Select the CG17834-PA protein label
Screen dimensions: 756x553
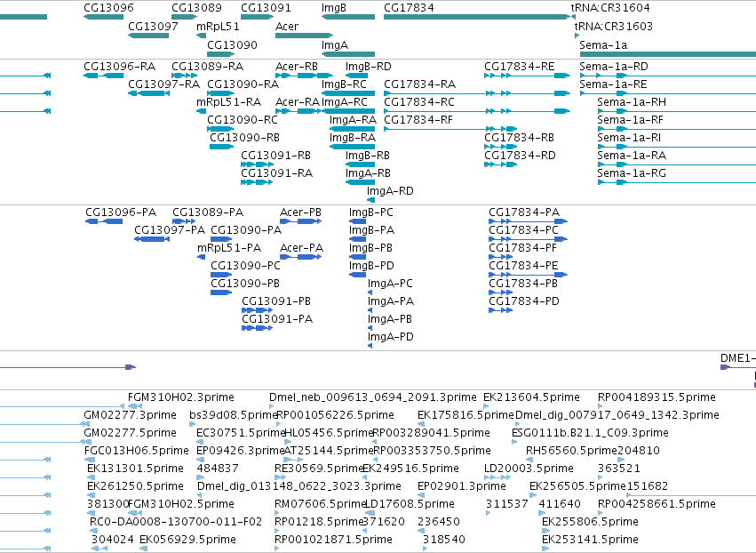click(524, 212)
